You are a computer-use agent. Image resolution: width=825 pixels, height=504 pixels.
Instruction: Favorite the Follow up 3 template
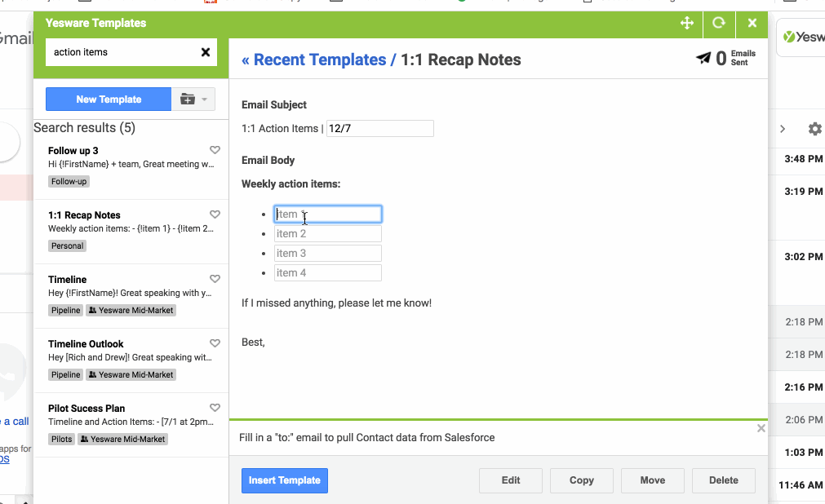click(x=215, y=150)
